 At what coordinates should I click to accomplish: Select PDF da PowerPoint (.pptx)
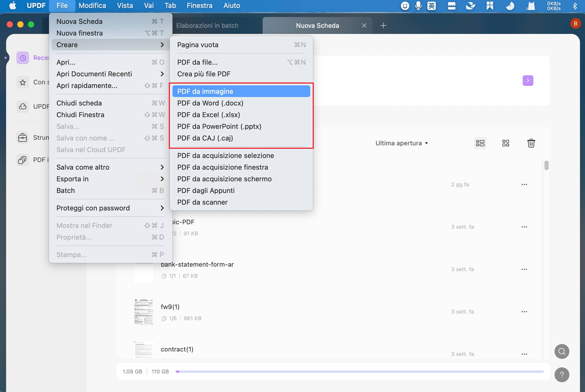pos(241,126)
